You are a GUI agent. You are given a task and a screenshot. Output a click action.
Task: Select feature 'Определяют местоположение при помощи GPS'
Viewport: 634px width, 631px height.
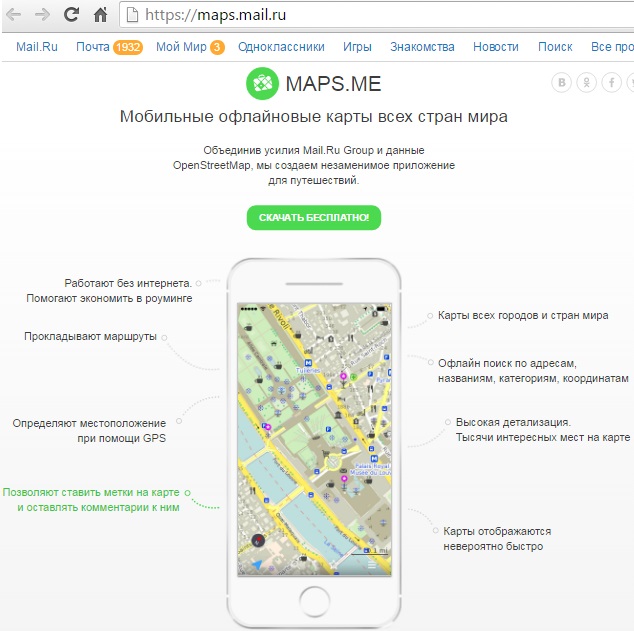pos(89,431)
